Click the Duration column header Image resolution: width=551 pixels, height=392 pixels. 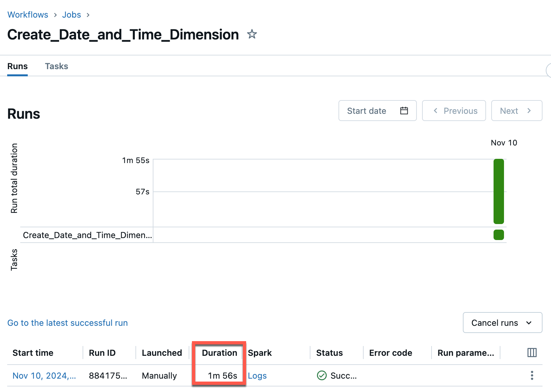(219, 353)
